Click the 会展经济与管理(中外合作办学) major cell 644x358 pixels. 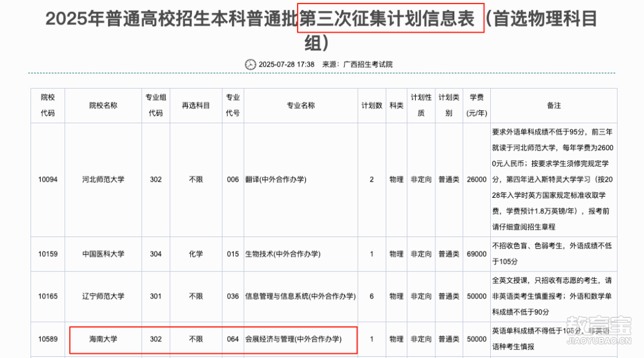301,339
